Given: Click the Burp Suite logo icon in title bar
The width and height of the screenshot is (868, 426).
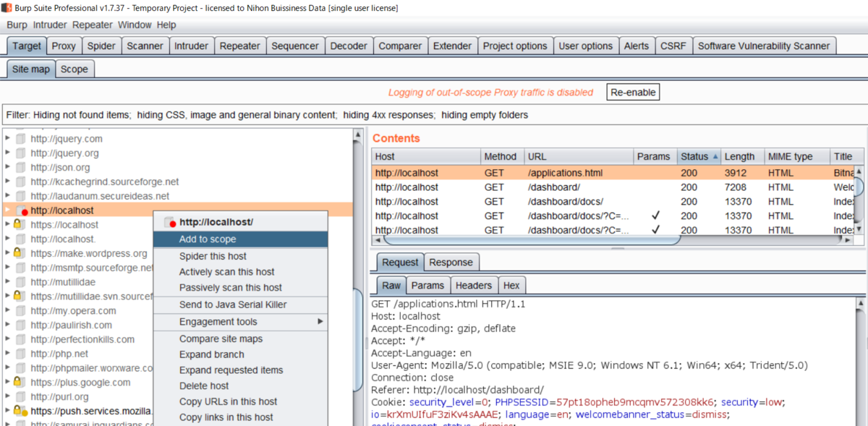Looking at the screenshot, I should (7, 8).
